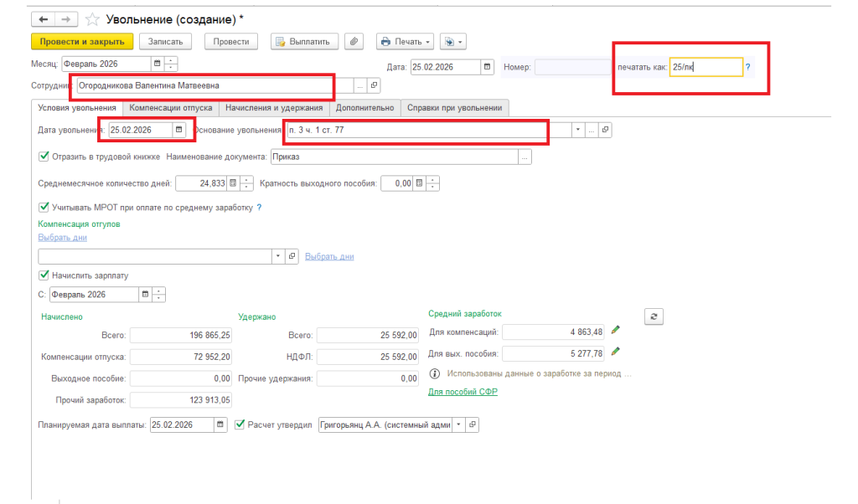The image size is (858, 504).
Task: Adjust Кратность выходного пособия spinner
Action: pyautogui.click(x=433, y=183)
